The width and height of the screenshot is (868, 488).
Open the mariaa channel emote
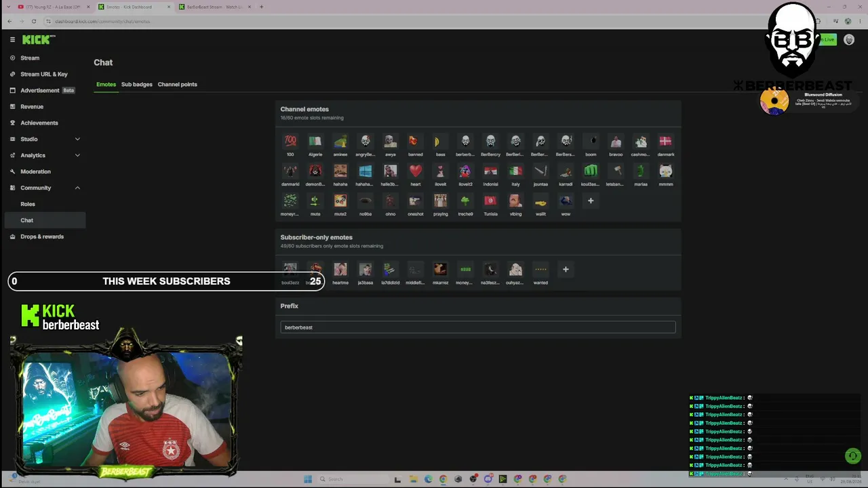click(x=641, y=171)
